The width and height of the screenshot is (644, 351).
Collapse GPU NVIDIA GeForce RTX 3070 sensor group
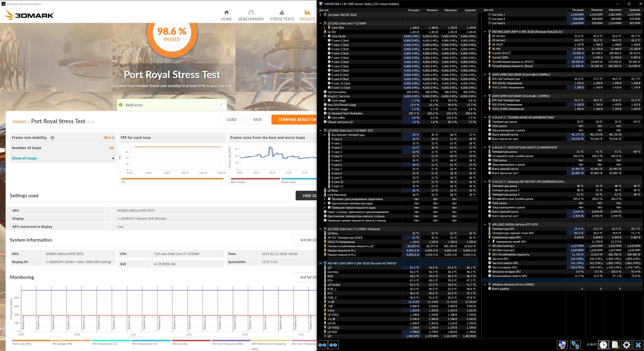point(485,225)
